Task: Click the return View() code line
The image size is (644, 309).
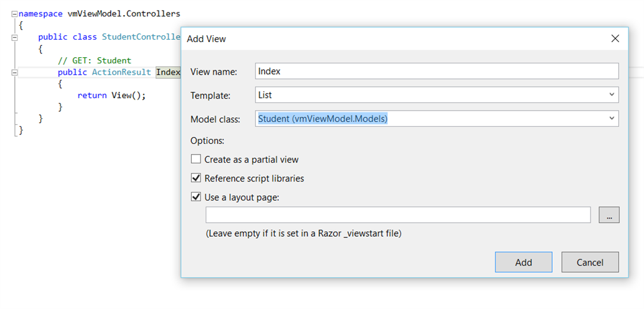Action: pos(111,95)
